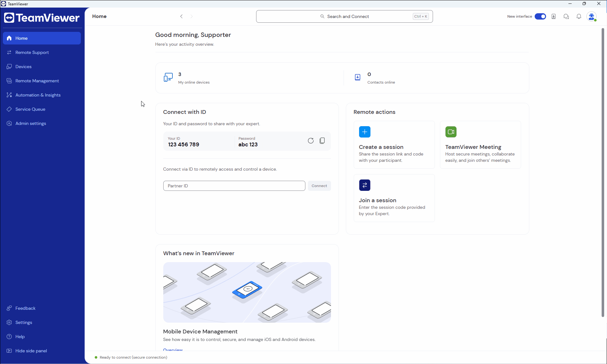The width and height of the screenshot is (607, 364).
Task: Click the green ready-to-connect status dot
Action: point(96,357)
